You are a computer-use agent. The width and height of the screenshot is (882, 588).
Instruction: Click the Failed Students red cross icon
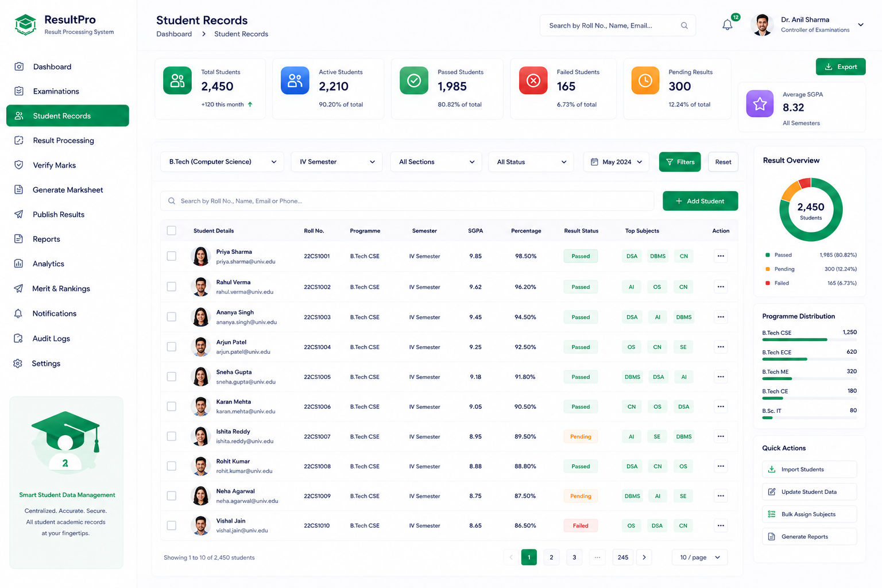tap(533, 80)
